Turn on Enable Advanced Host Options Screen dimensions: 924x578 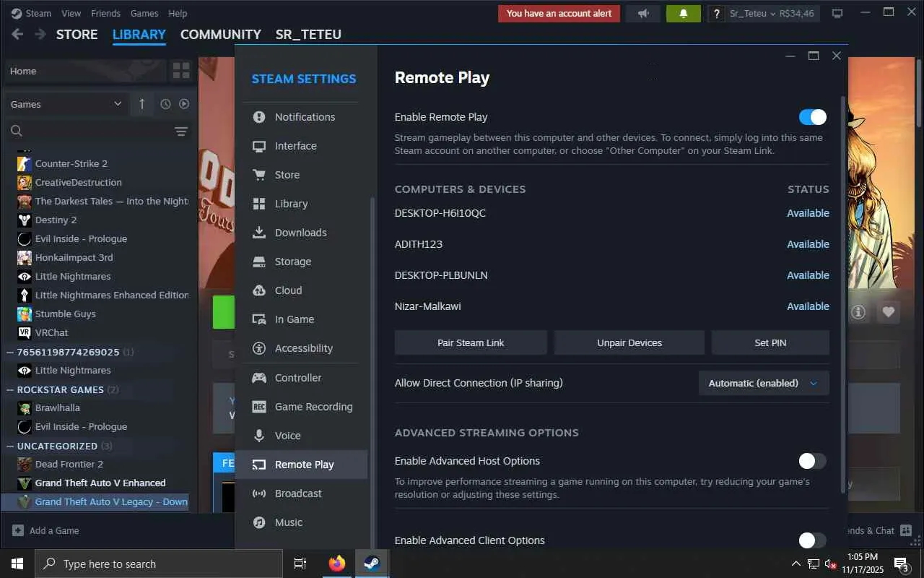[x=813, y=461]
